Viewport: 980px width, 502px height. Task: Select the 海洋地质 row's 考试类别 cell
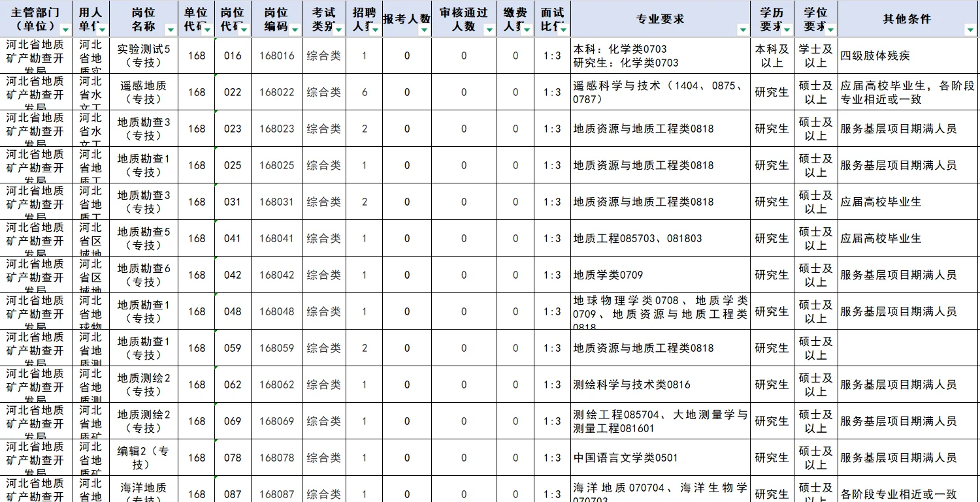coord(325,494)
